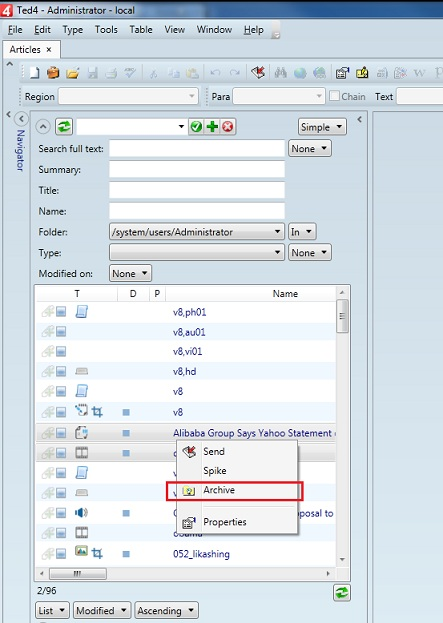Click the Name input field
The image size is (443, 623).
(x=197, y=211)
